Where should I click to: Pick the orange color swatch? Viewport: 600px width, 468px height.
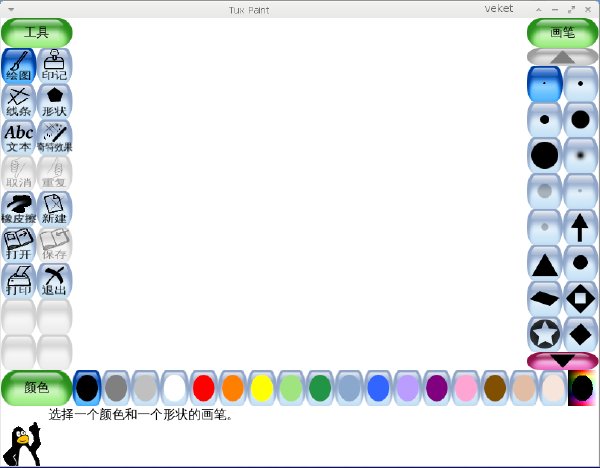coord(233,388)
